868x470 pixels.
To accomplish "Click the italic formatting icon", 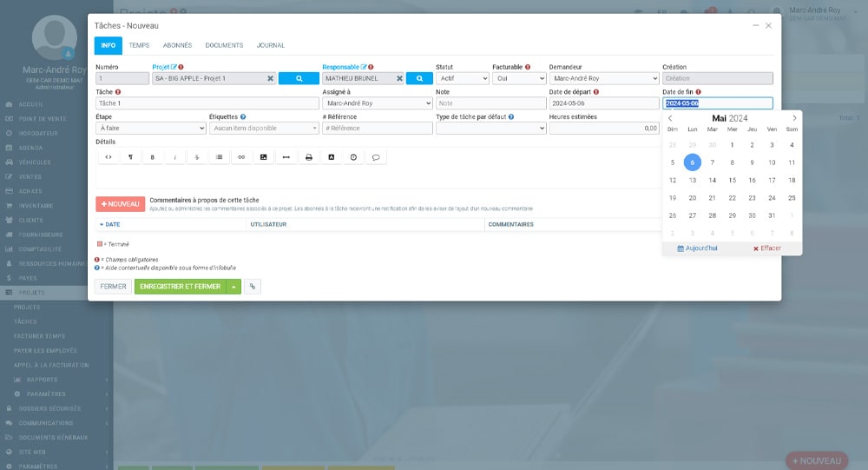I will [x=175, y=157].
